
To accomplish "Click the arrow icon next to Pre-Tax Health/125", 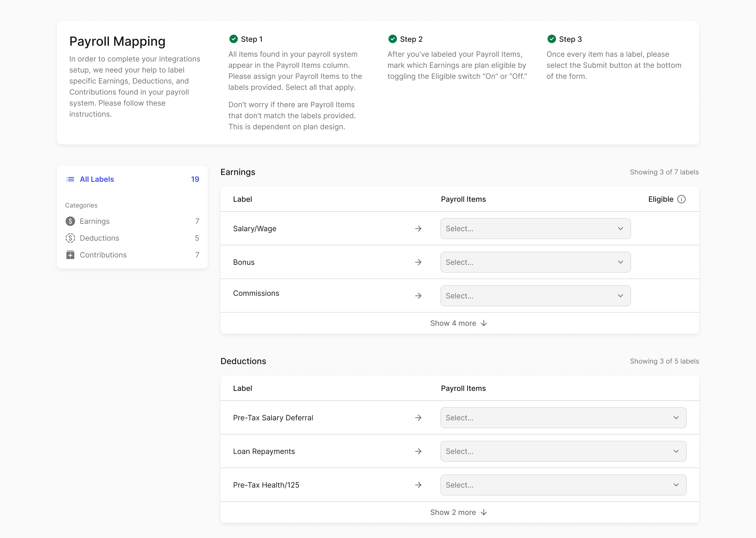I will tap(418, 485).
